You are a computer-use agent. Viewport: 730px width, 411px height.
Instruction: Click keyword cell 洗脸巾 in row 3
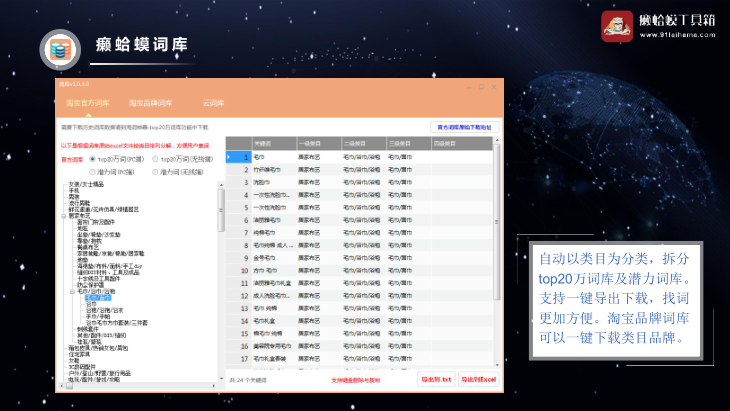pos(274,182)
